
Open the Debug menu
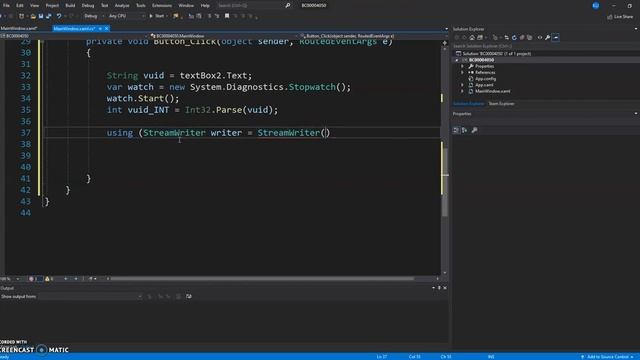[x=88, y=6]
